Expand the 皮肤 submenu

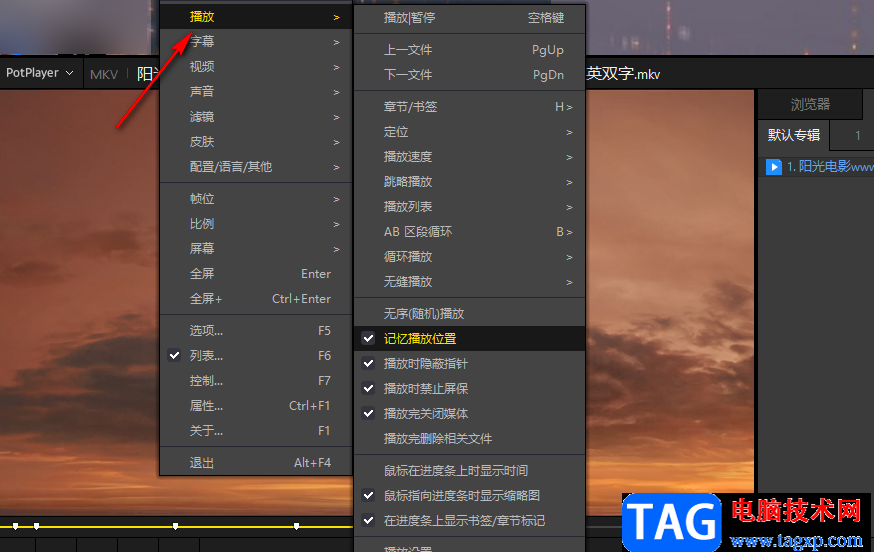(x=256, y=142)
